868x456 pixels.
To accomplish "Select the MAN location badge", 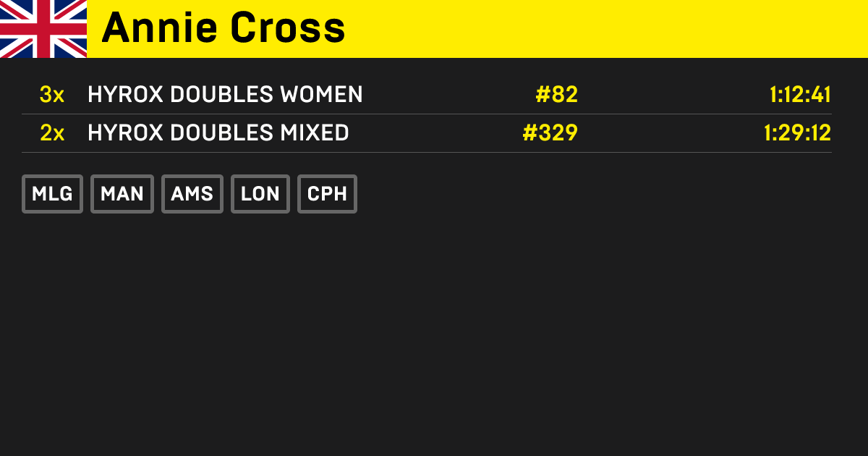I will coord(122,193).
